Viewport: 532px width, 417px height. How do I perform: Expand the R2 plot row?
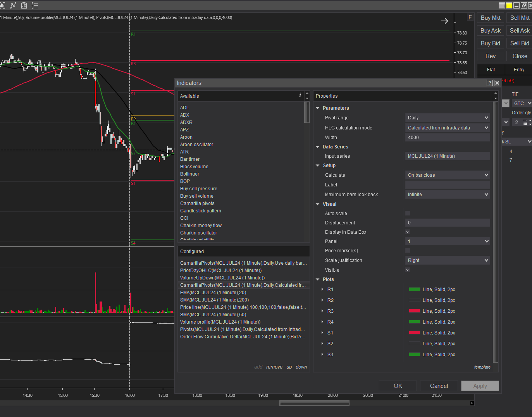pyautogui.click(x=322, y=300)
